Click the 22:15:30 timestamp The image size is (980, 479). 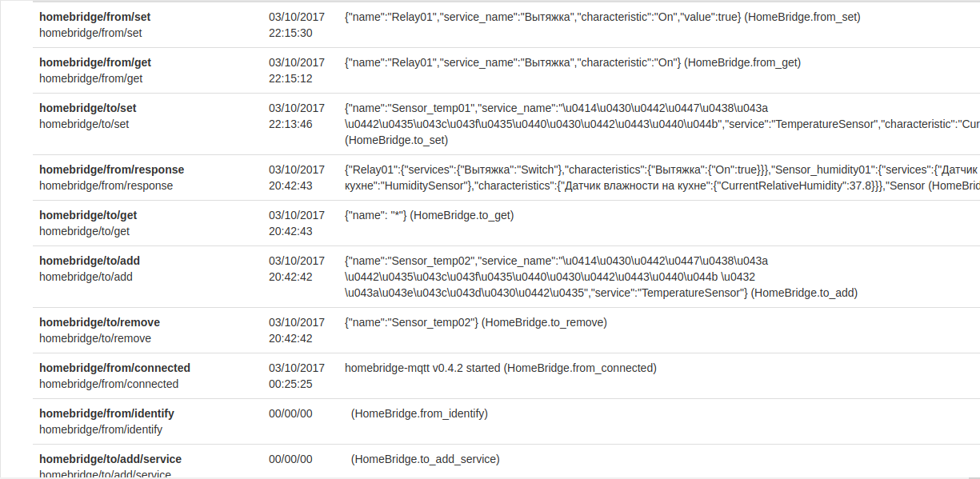pos(290,33)
